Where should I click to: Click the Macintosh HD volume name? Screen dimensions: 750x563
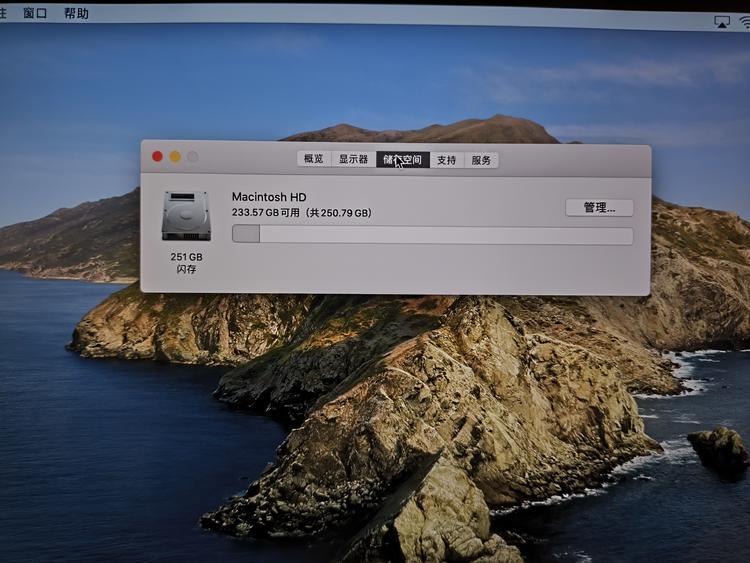pos(269,197)
